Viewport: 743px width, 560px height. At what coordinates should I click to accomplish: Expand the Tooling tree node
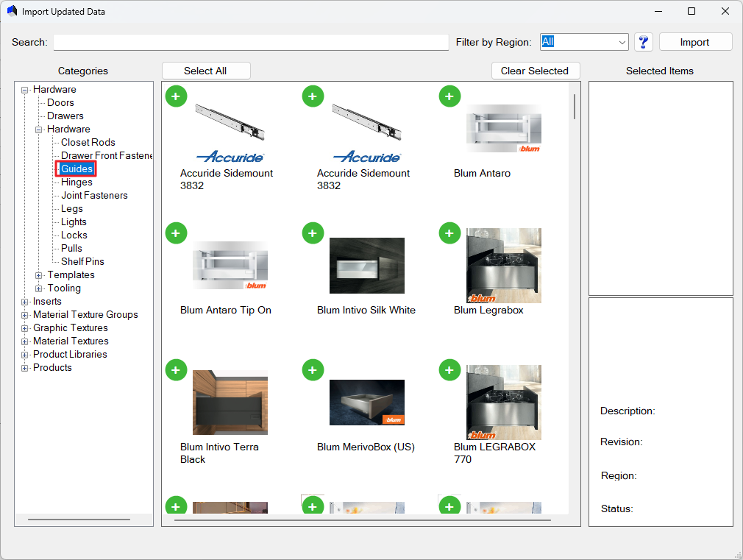39,288
